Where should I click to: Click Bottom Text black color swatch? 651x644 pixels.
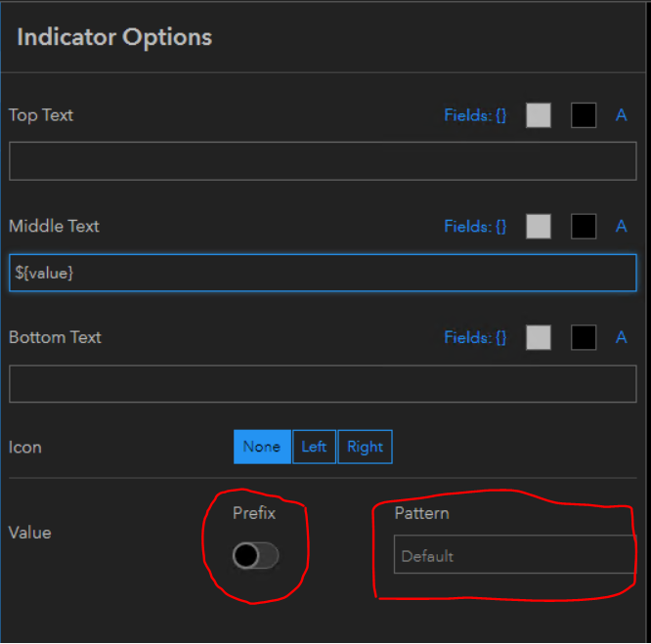click(584, 338)
